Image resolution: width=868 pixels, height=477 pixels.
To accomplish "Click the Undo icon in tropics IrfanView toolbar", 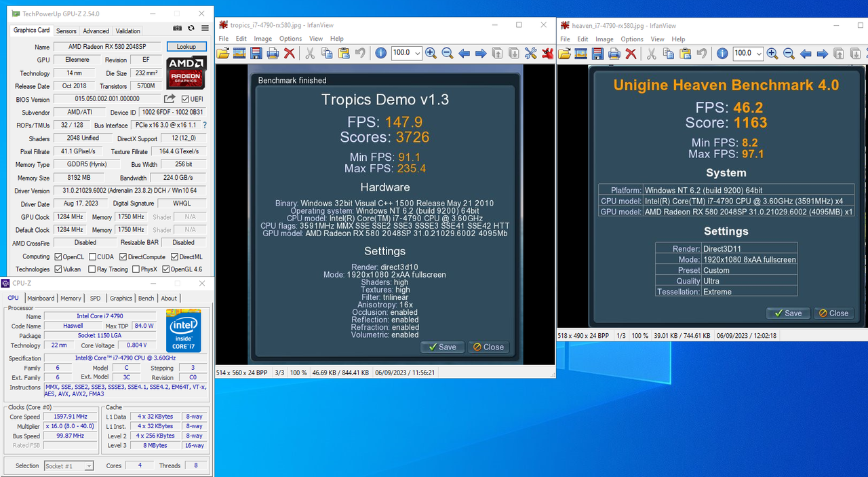I will (360, 53).
